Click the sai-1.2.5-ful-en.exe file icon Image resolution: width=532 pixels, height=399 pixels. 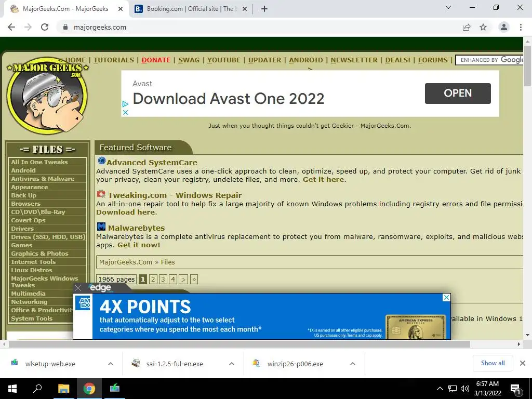pyautogui.click(x=136, y=363)
